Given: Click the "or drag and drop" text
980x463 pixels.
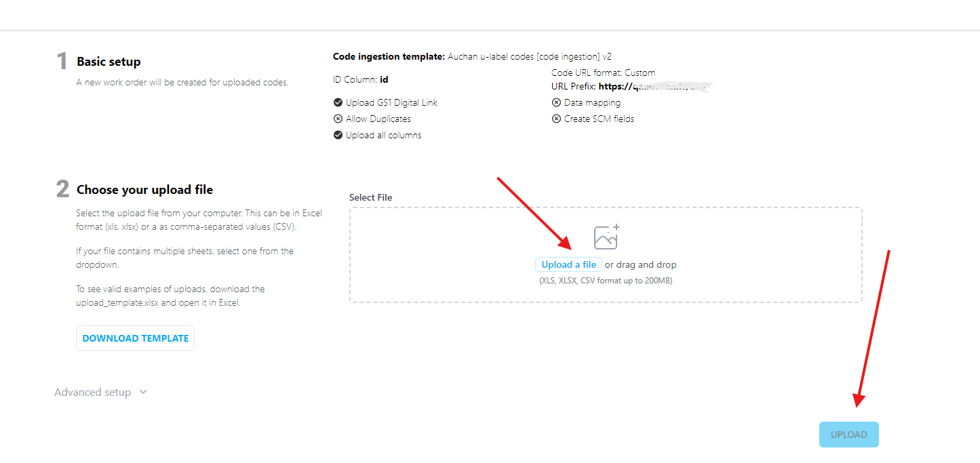Looking at the screenshot, I should click(x=640, y=265).
